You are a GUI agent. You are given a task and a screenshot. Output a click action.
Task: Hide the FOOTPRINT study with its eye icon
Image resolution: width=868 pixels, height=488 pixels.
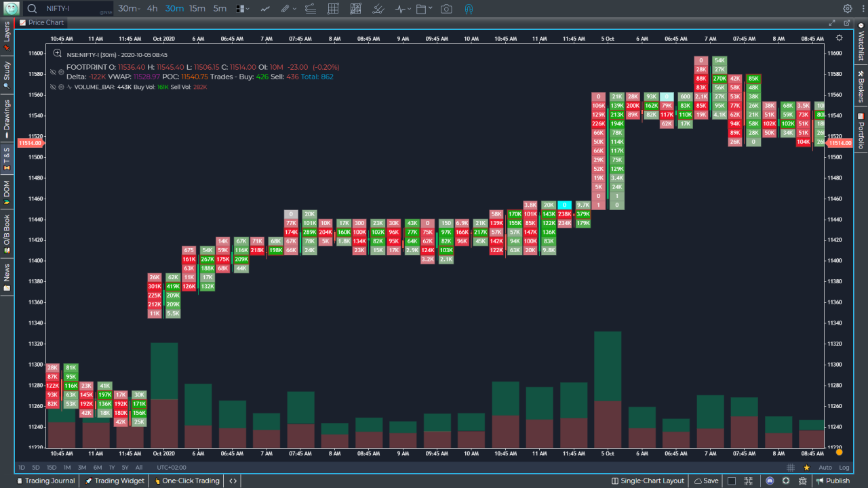(x=53, y=71)
